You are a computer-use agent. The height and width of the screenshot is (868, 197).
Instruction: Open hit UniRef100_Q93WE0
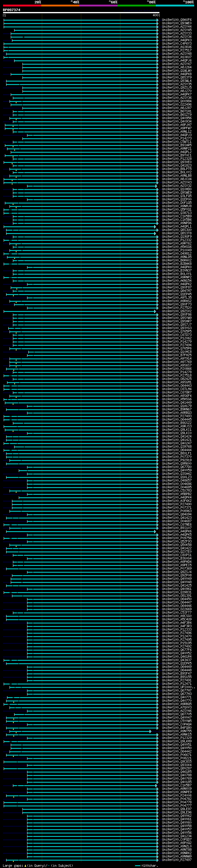pos(177,23)
